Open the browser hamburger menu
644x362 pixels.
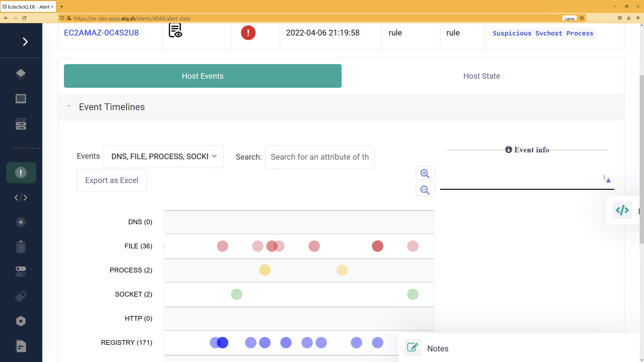638,18
